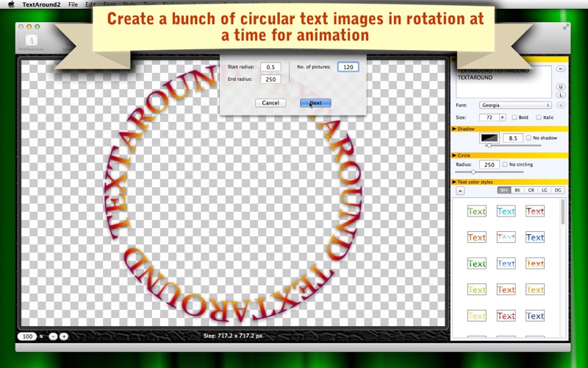Apply the lime green Text style in fourth row
This screenshot has height=368, width=588.
pyautogui.click(x=476, y=289)
